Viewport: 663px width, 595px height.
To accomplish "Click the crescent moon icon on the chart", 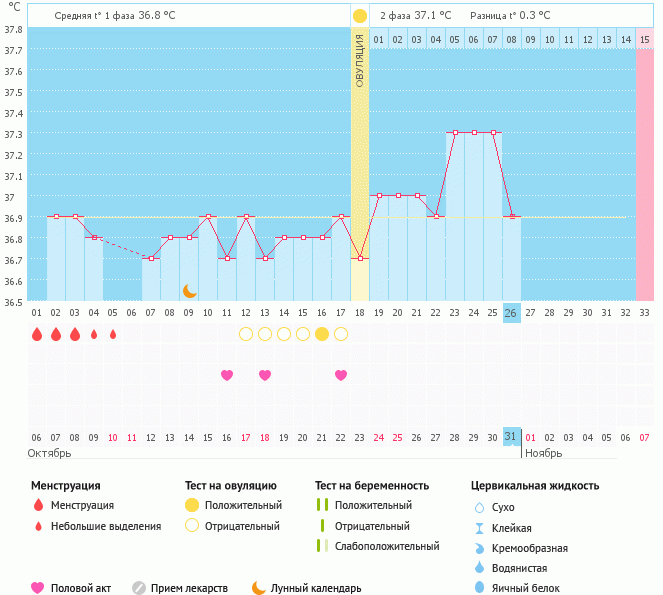I will 189,291.
